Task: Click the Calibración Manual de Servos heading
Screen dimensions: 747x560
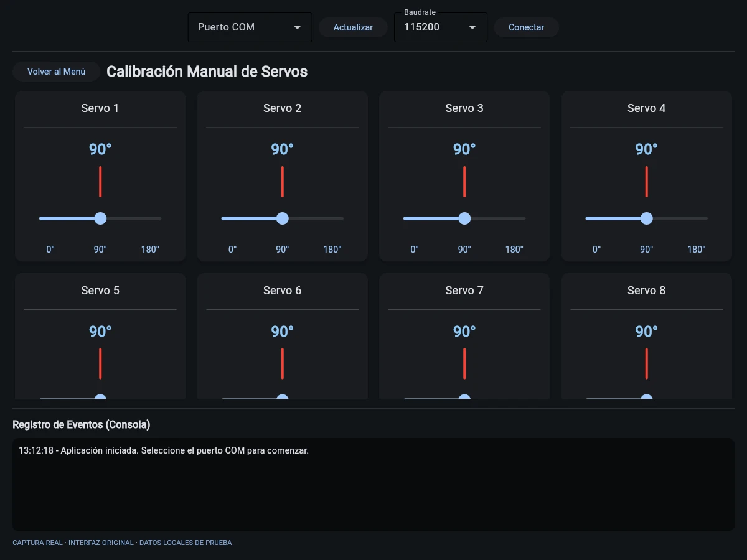Action: click(207, 72)
